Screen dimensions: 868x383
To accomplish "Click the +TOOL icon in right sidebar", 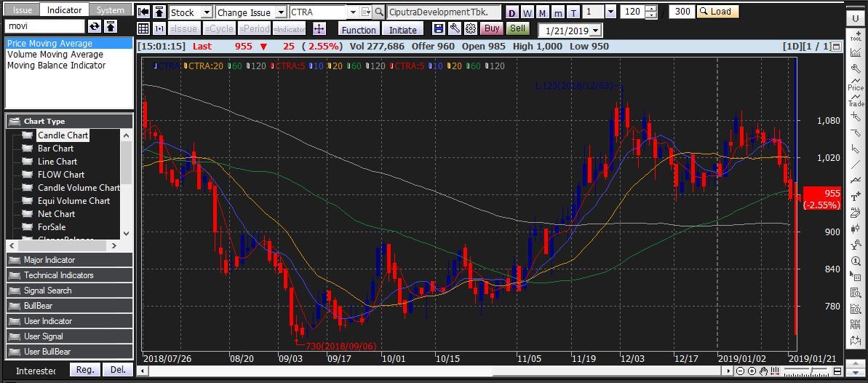I will 856,36.
